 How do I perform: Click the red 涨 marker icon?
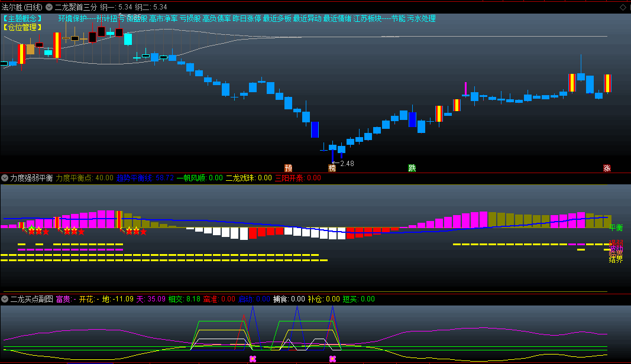607,168
